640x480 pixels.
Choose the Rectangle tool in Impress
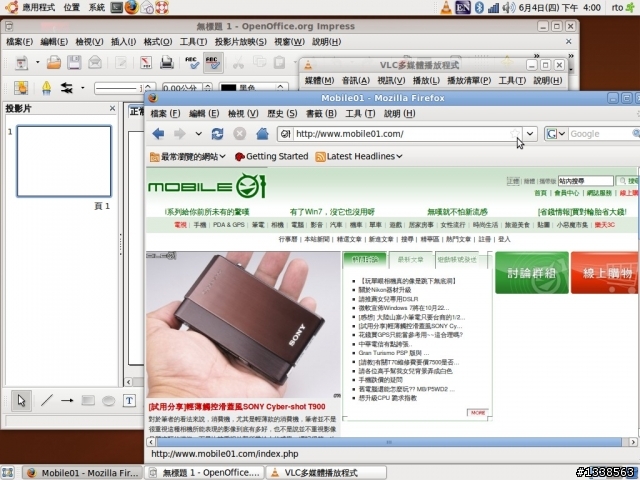point(88,401)
